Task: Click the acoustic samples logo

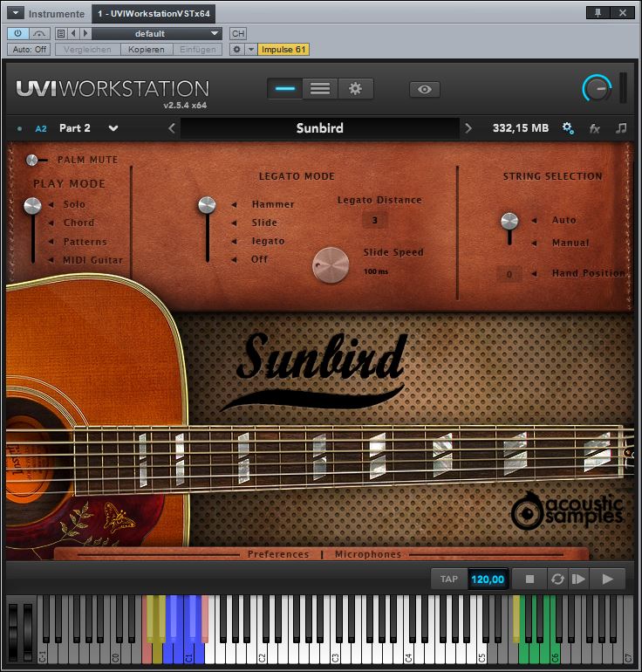Action: (x=566, y=511)
